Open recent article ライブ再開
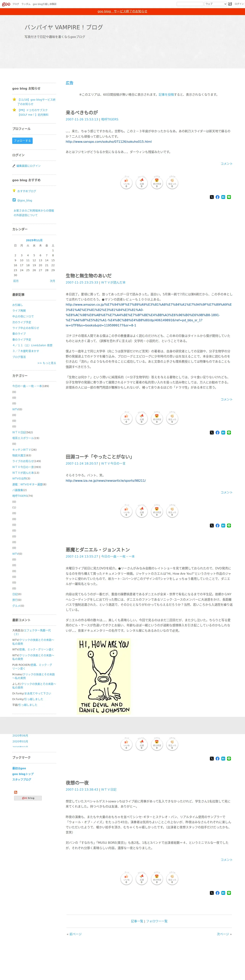Viewport: 245px width, 980px height. click(x=19, y=311)
